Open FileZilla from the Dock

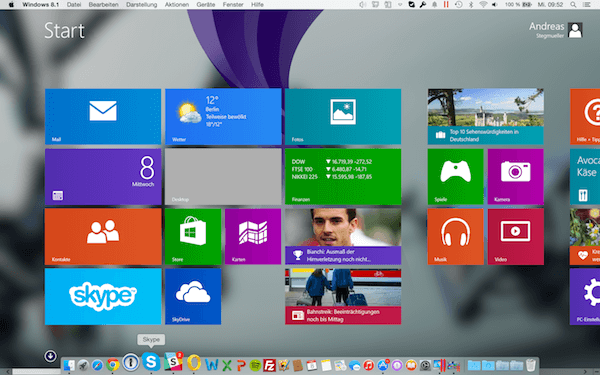coord(269,365)
